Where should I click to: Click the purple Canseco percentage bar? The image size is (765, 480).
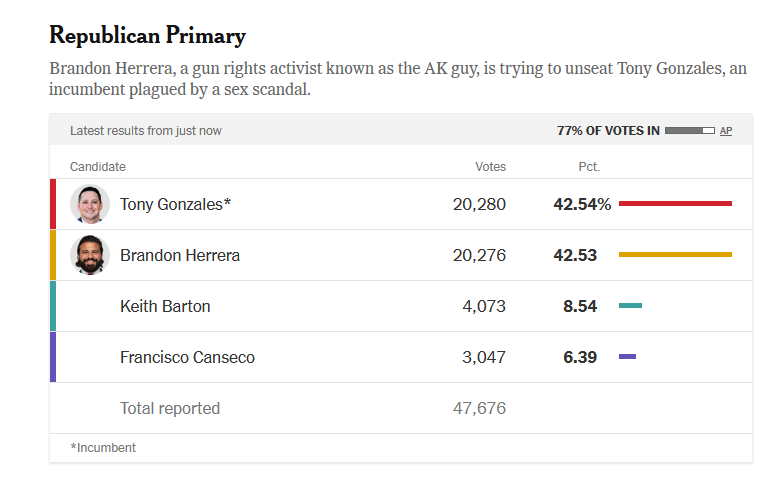pos(627,357)
